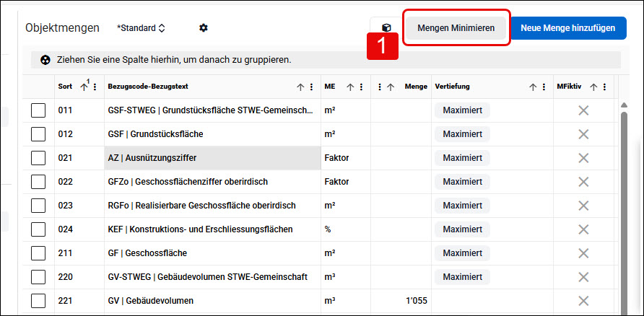Click MFiktiv X in RGFo row
The height and width of the screenshot is (316, 644).
coord(583,206)
